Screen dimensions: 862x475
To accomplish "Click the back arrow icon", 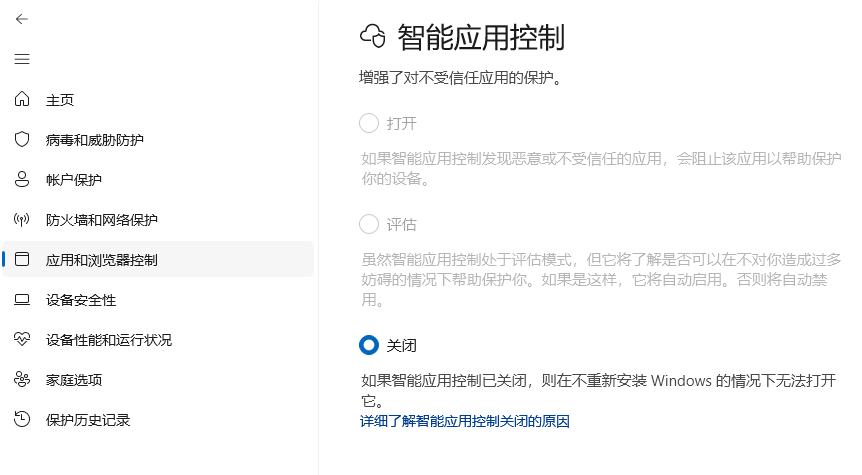I will click(22, 19).
